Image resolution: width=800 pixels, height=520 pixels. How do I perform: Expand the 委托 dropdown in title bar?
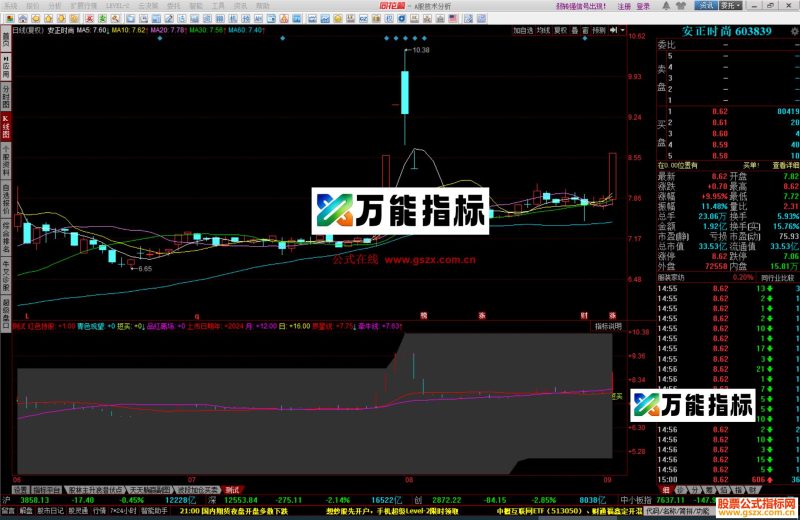[x=731, y=6]
